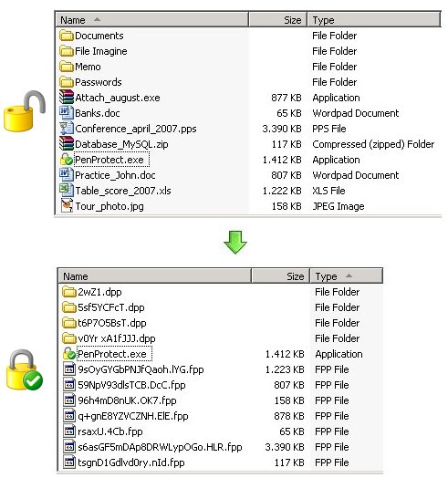Click the Conference_april_2007.pps presentation icon
The height and width of the screenshot is (478, 448).
[67, 129]
